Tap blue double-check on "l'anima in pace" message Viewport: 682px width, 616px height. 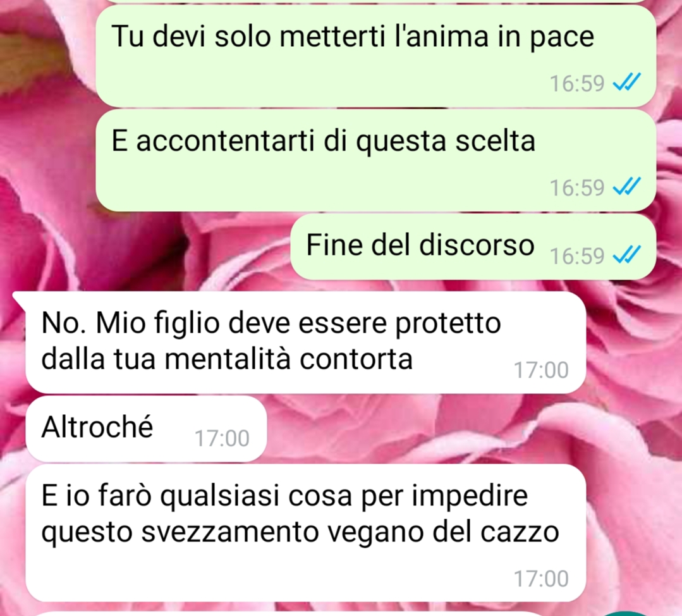coord(627,82)
